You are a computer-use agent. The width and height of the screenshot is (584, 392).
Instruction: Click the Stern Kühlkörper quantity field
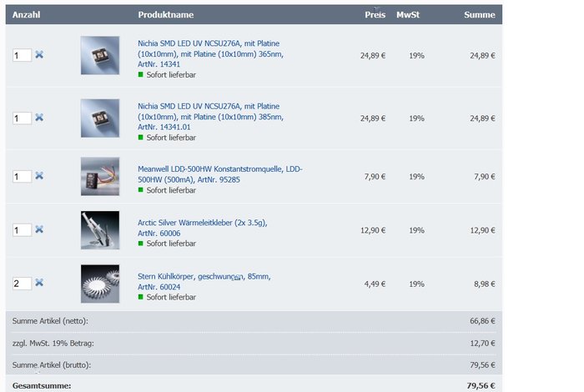pos(22,284)
